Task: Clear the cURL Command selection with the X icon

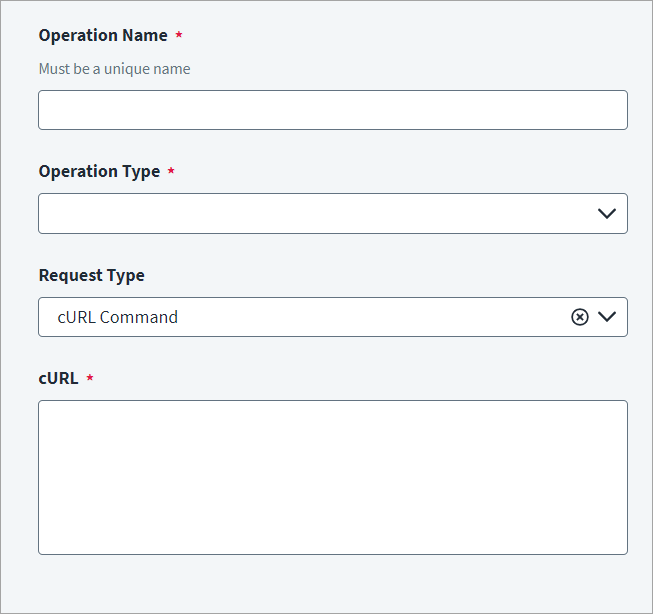Action: click(x=579, y=317)
